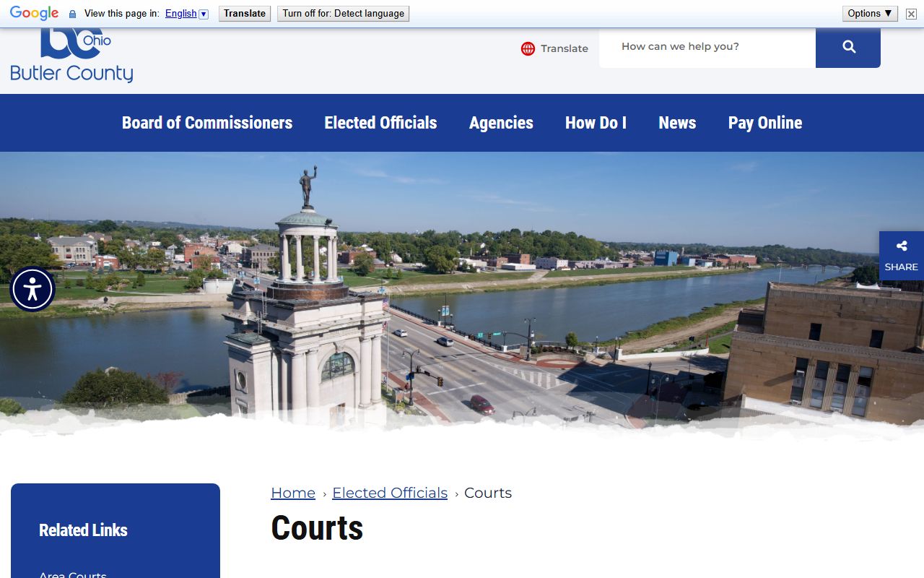This screenshot has width=924, height=578.
Task: Open the translate Options dropdown
Action: click(870, 14)
